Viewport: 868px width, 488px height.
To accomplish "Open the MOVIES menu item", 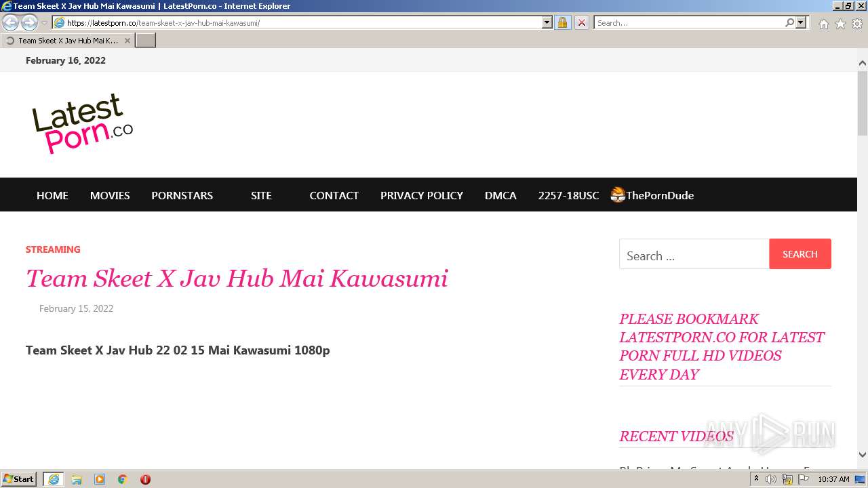I will [110, 195].
